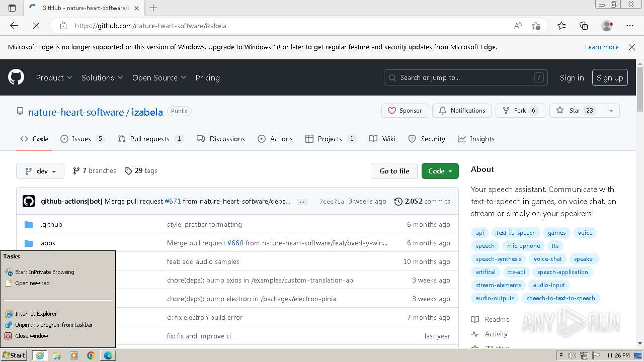Screen dimensions: 644x362
Task: Open the dev branch selector
Action: pos(40,171)
